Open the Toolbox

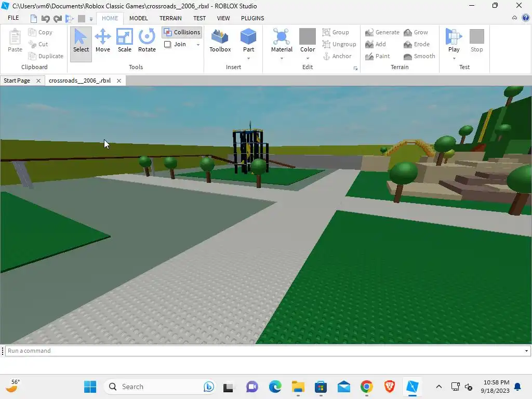click(220, 41)
